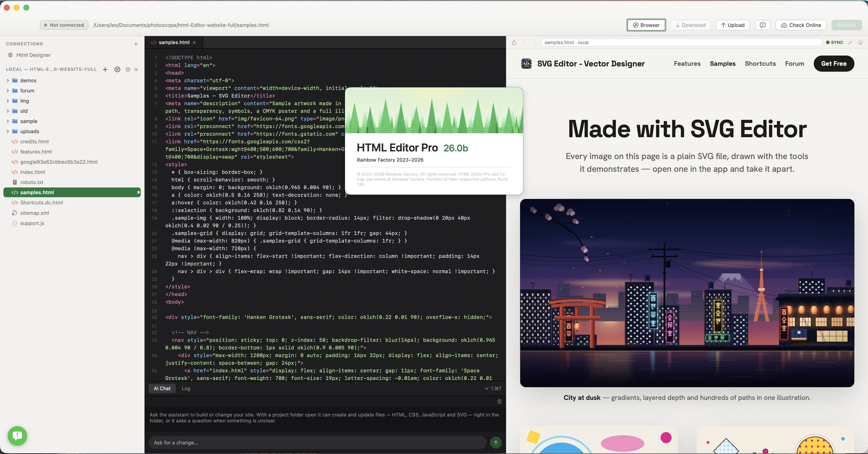Open the green feedback bubble at bottom-left

[x=17, y=436]
